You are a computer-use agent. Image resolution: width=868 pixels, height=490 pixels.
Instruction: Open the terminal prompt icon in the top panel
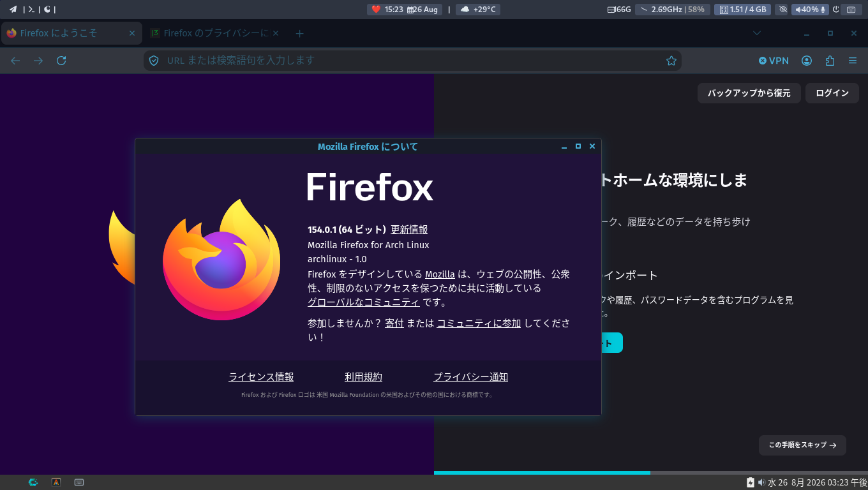click(x=31, y=10)
